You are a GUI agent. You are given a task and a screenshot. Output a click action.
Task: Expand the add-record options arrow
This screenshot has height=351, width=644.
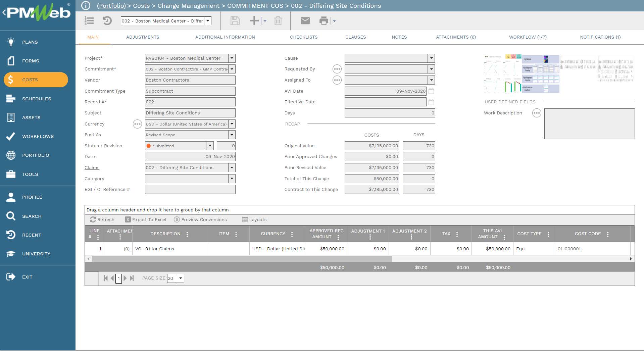265,21
